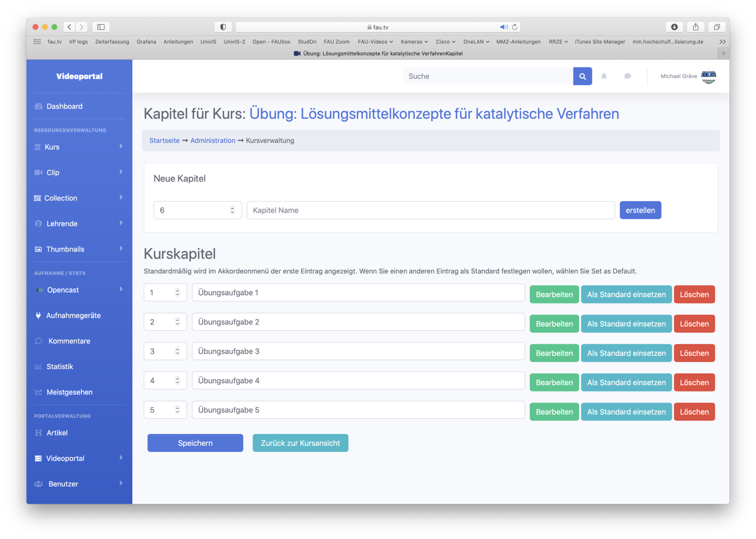Click Löschen for Übungsaufgabe 5
The image size is (756, 539).
(x=694, y=412)
